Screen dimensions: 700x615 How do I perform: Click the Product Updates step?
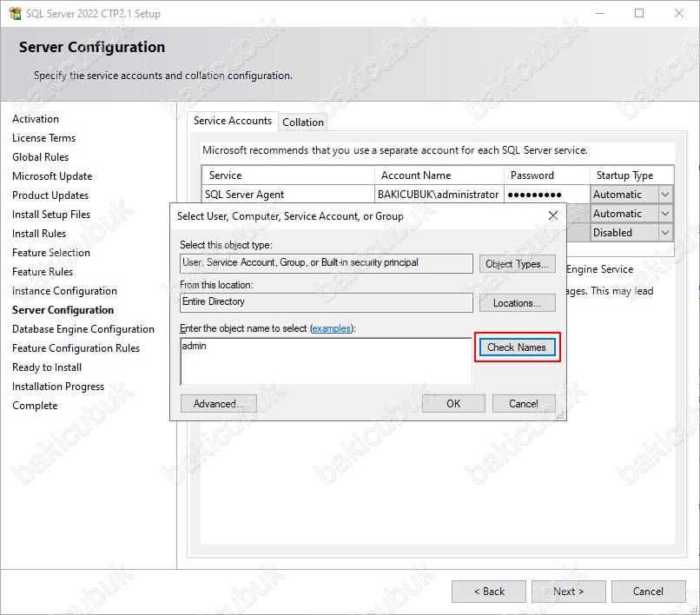[x=50, y=195]
